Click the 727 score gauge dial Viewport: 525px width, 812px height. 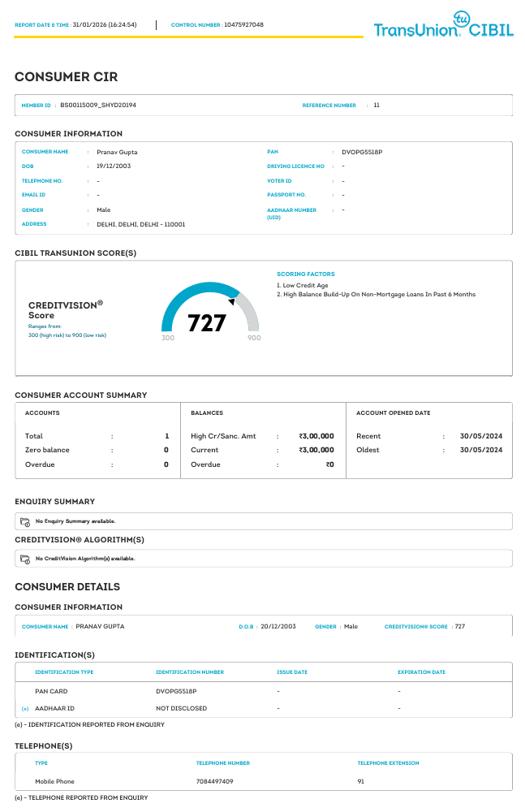click(210, 308)
